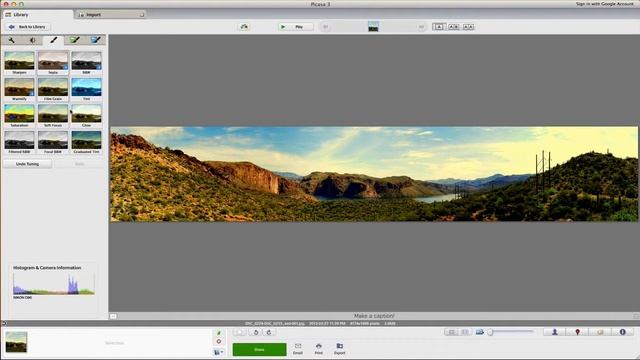The height and width of the screenshot is (360, 640).
Task: Click the green Share button
Action: pos(259,349)
